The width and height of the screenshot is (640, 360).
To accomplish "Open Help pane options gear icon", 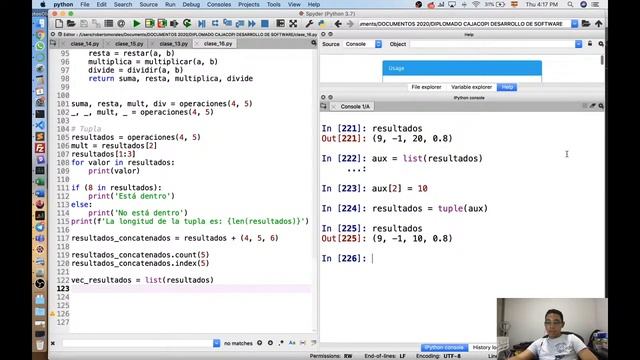I will 601,44.
